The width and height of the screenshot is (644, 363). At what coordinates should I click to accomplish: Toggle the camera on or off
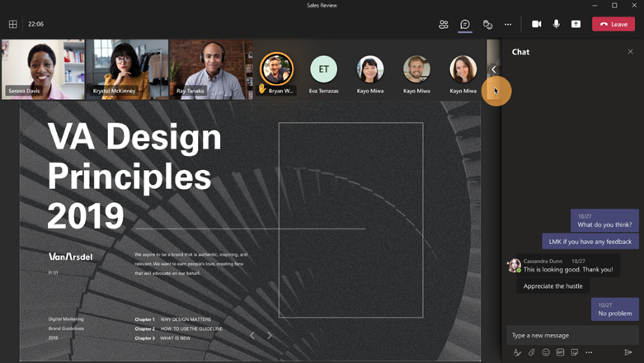coord(537,24)
